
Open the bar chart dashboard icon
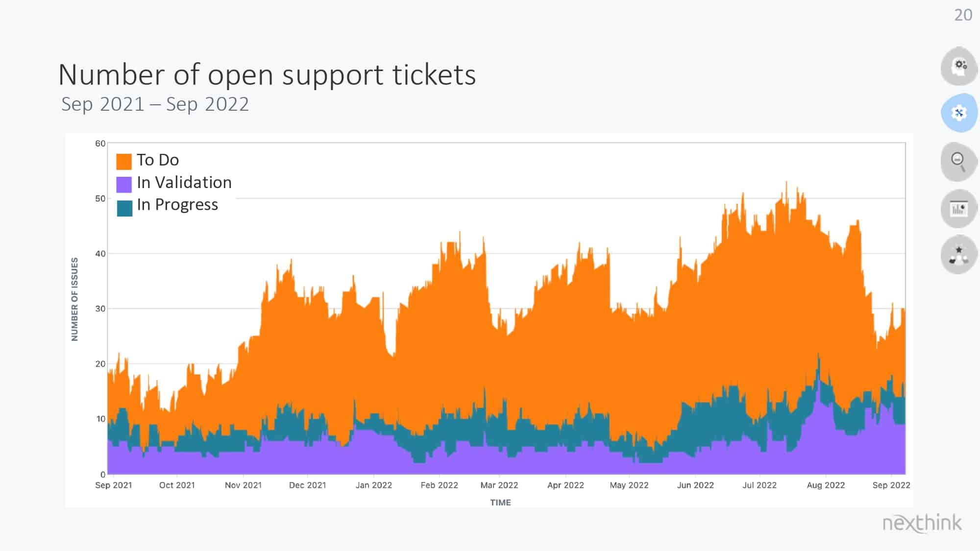click(959, 209)
